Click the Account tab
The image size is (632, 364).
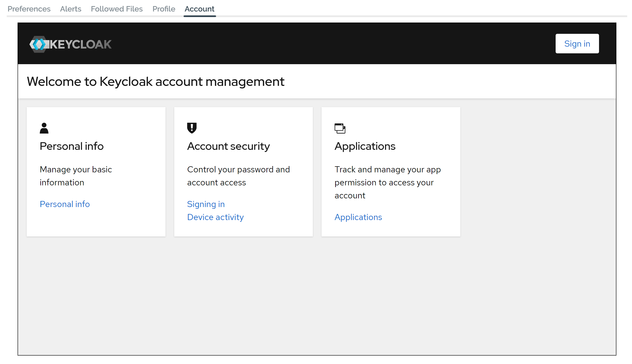pos(199,9)
